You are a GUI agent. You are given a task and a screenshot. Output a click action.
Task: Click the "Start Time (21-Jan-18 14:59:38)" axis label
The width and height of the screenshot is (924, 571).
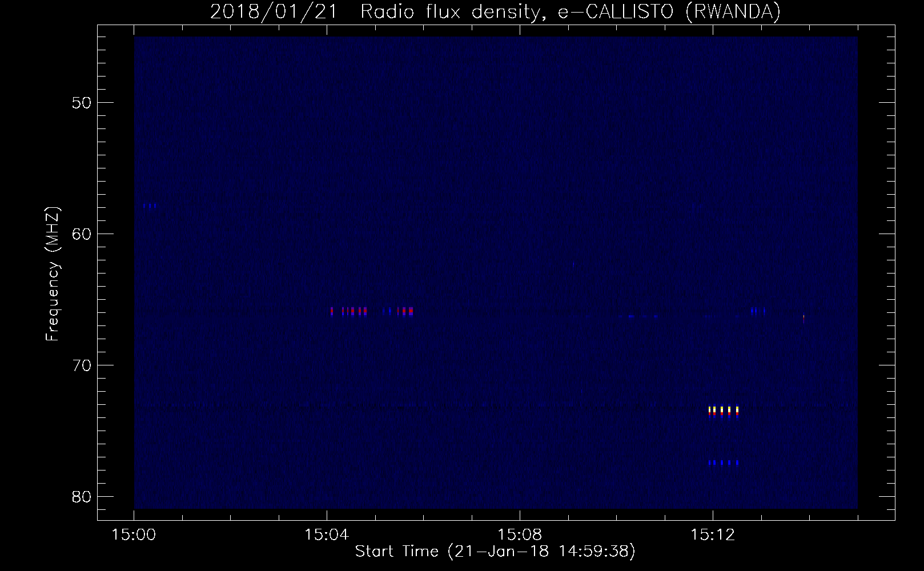tap(495, 552)
